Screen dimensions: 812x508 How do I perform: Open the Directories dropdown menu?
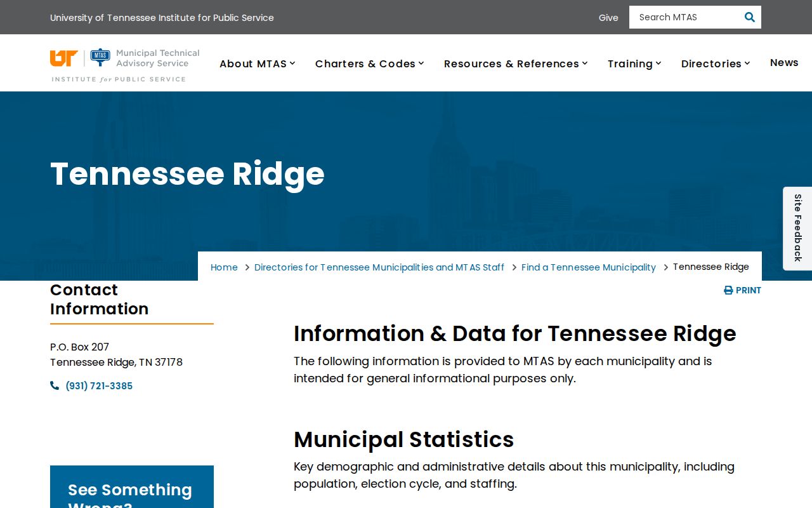716,63
